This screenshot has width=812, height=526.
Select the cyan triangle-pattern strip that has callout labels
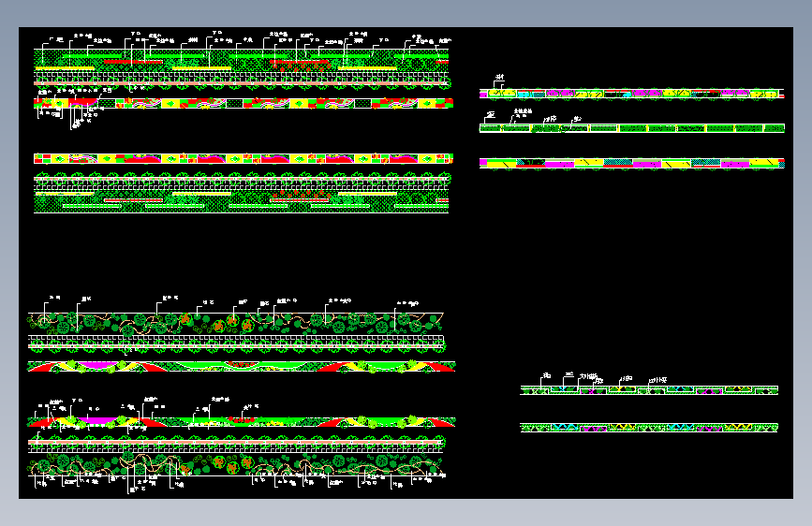click(649, 390)
